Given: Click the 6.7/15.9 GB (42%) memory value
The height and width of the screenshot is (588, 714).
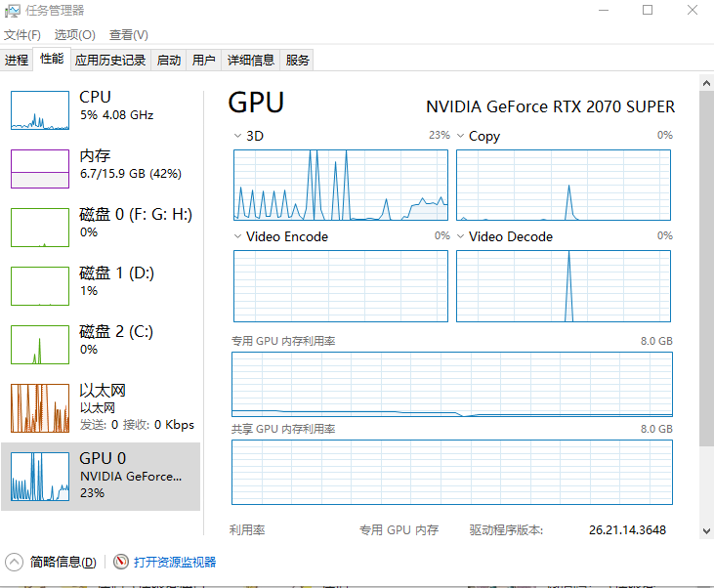Looking at the screenshot, I should click(x=131, y=174).
